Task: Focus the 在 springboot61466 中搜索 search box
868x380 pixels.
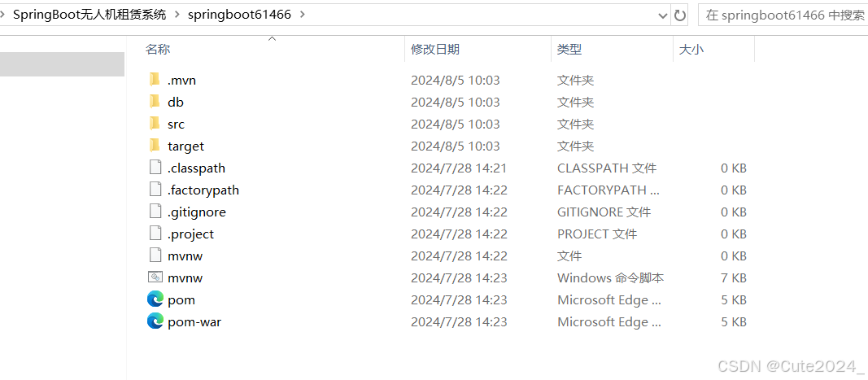Action: [783, 15]
